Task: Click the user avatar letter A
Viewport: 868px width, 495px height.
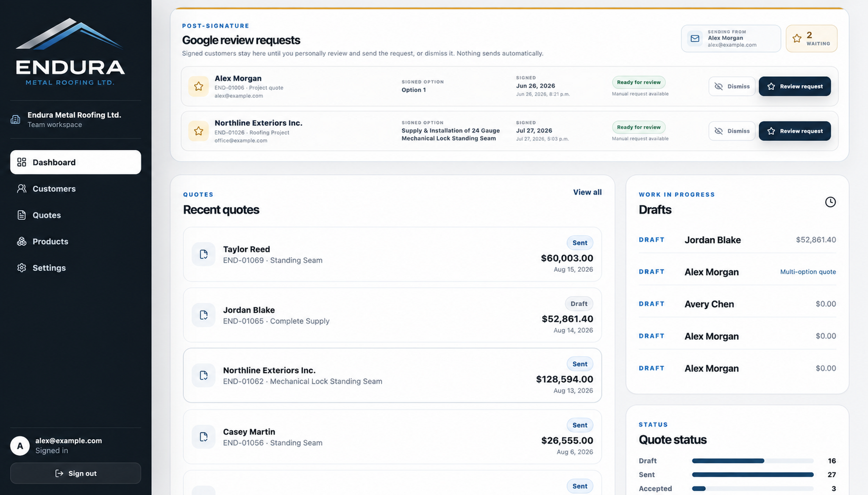Action: tap(20, 446)
